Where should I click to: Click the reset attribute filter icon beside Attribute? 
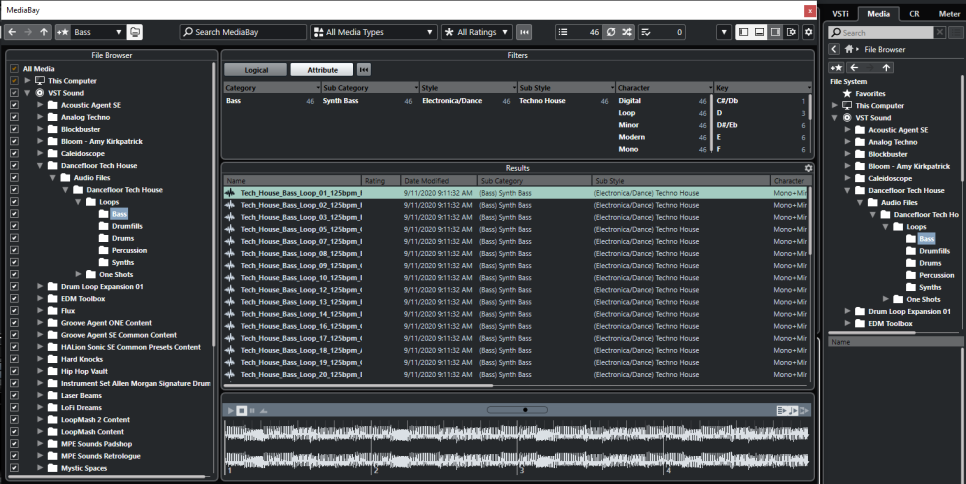click(x=363, y=70)
